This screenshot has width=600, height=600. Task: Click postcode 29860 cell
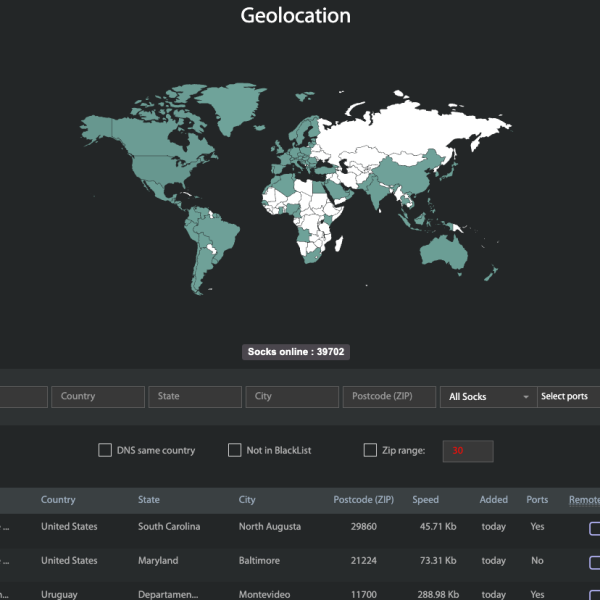364,527
